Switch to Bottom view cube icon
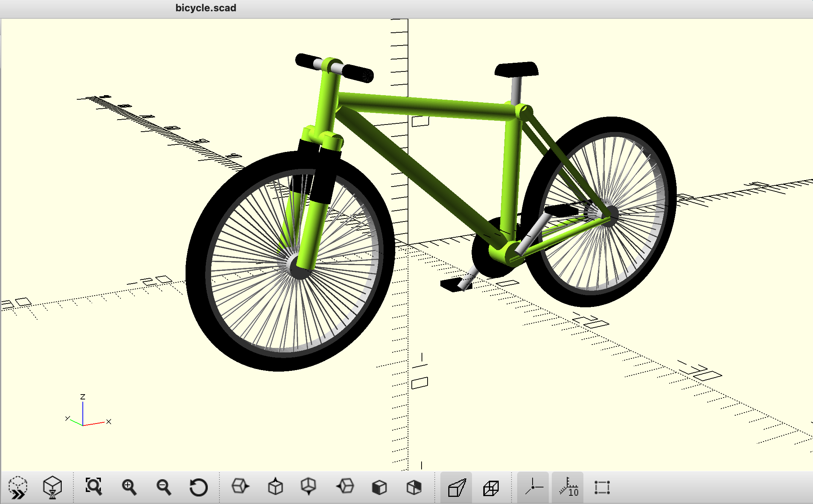The height and width of the screenshot is (504, 813). tap(309, 487)
